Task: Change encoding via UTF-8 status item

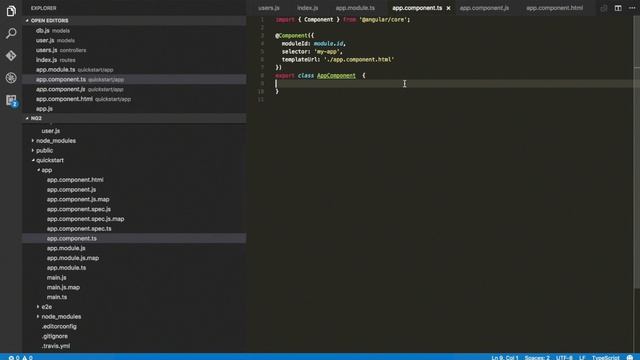Action: pos(564,358)
